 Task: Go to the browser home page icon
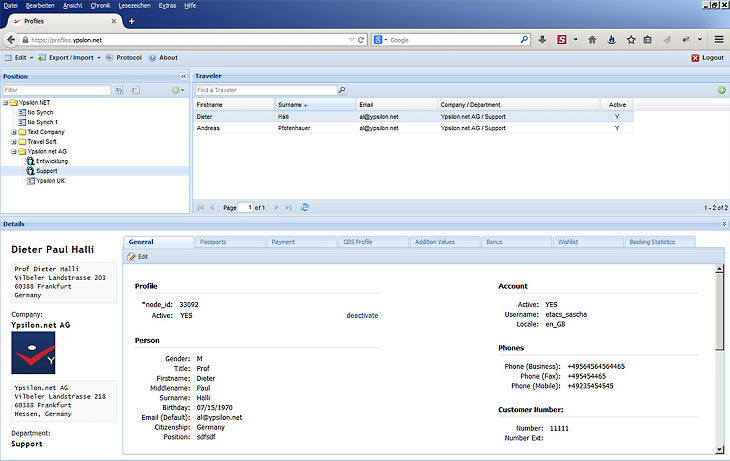(x=592, y=40)
